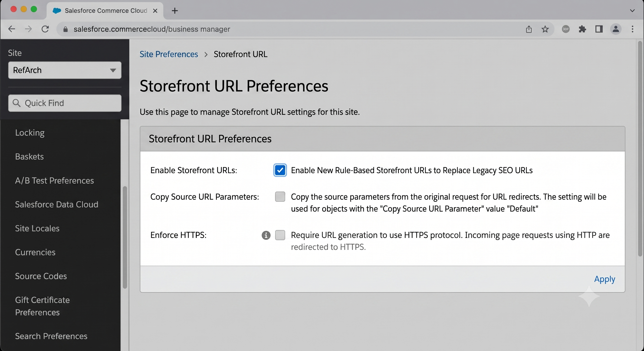Open Salesforce Data Cloud in sidebar
This screenshot has height=351, width=644.
(x=56, y=204)
